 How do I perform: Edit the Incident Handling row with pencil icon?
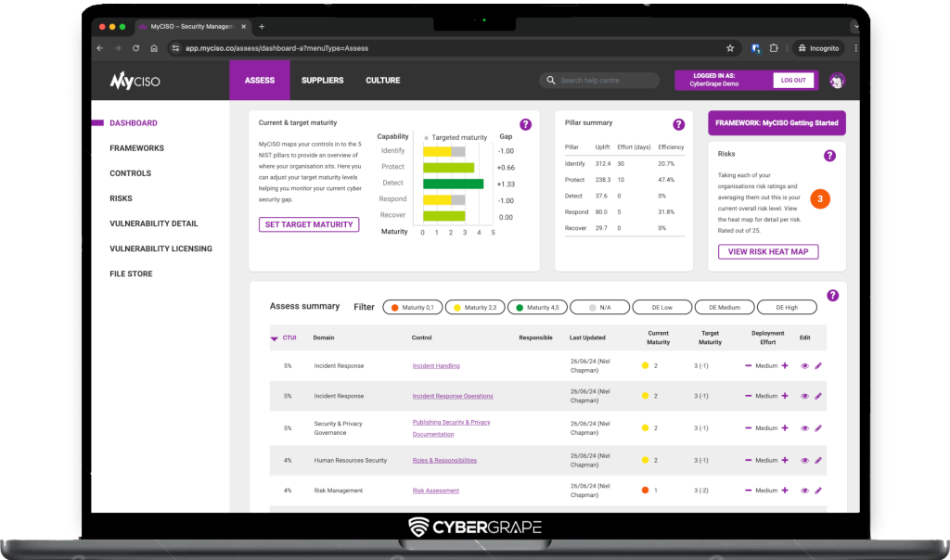coord(818,366)
